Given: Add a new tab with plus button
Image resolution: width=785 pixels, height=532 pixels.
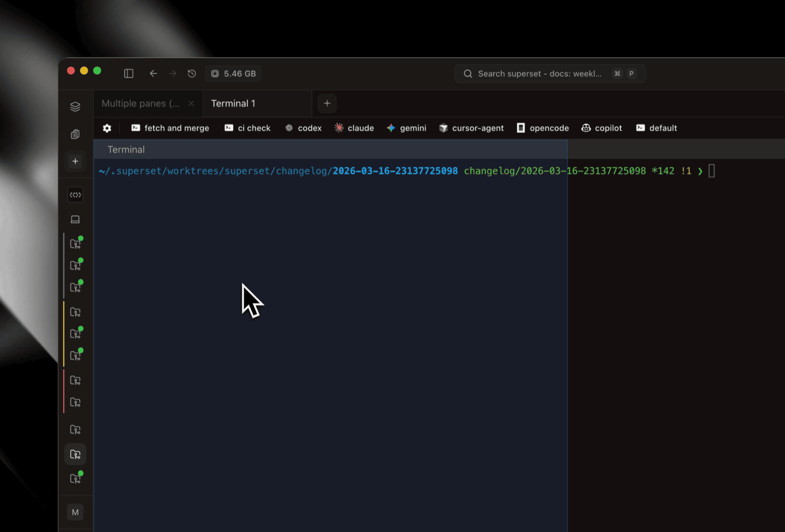Looking at the screenshot, I should coord(327,103).
